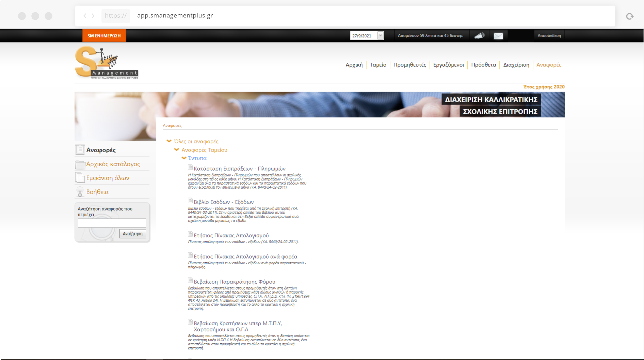The height and width of the screenshot is (360, 644).
Task: Open the Ταμείο menu
Action: click(378, 65)
